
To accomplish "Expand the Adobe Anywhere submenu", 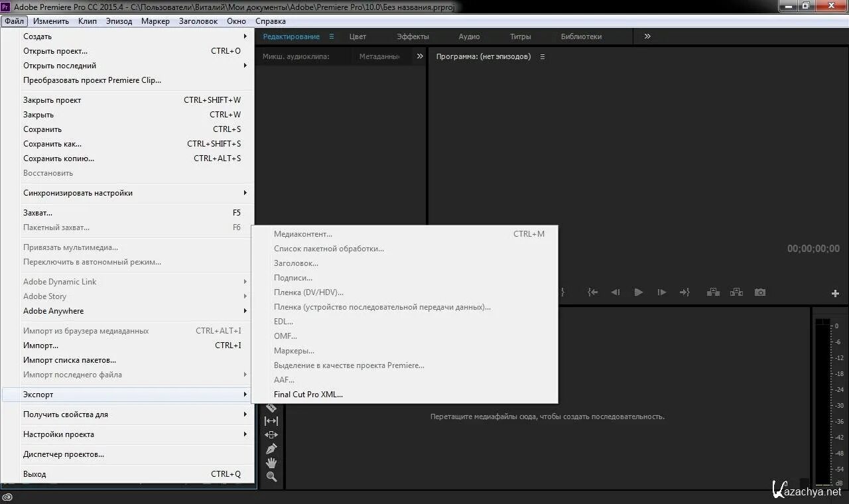I will (245, 311).
